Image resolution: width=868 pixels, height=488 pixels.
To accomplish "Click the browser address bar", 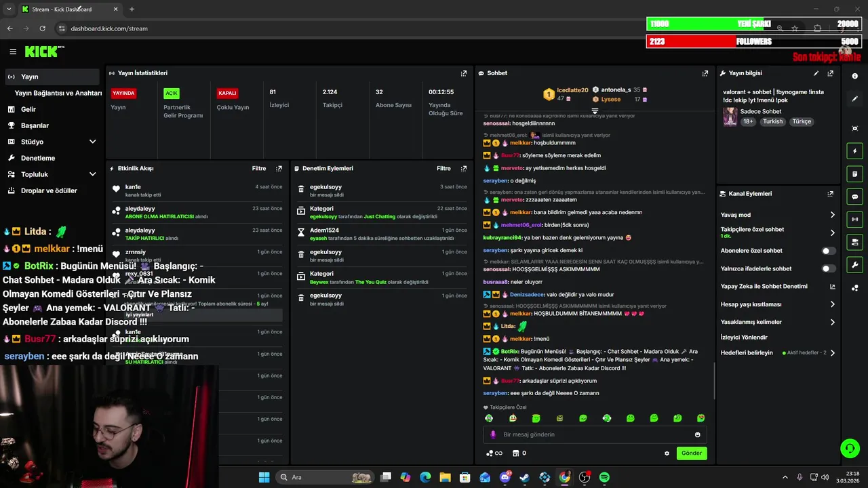I will click(x=407, y=28).
